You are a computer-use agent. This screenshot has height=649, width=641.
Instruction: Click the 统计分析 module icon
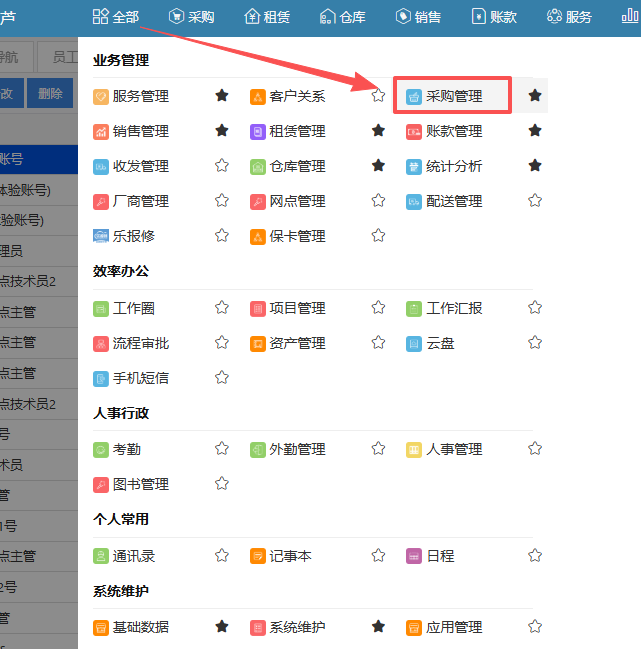pyautogui.click(x=414, y=167)
